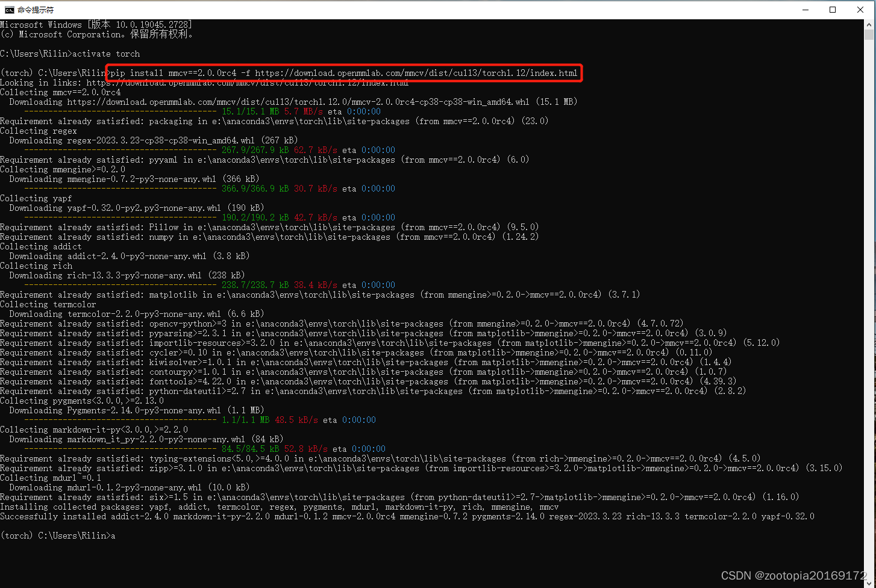Screen dimensions: 876x588
Task: Click the 'Looking in links' line
Action: click(x=204, y=83)
